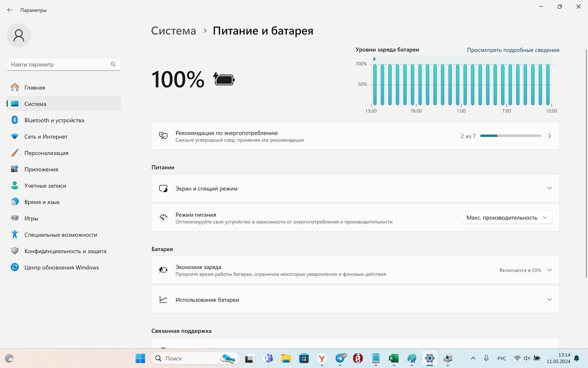Select Система in the sidebar

point(64,103)
